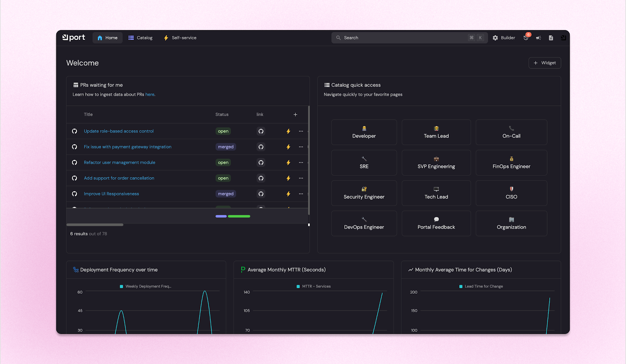Click the Widget button
Screen dimensions: 626x364
(x=544, y=63)
